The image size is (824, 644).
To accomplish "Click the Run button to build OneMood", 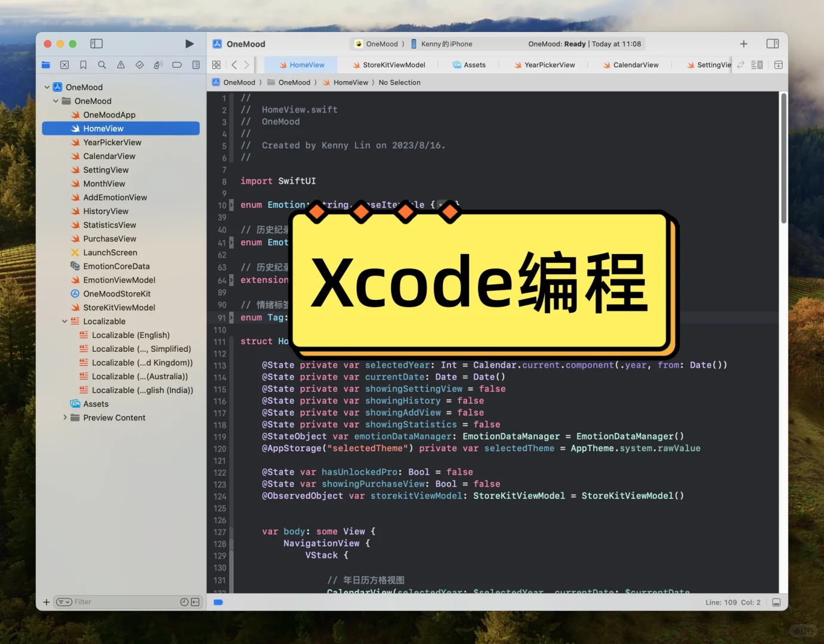I will 189,44.
